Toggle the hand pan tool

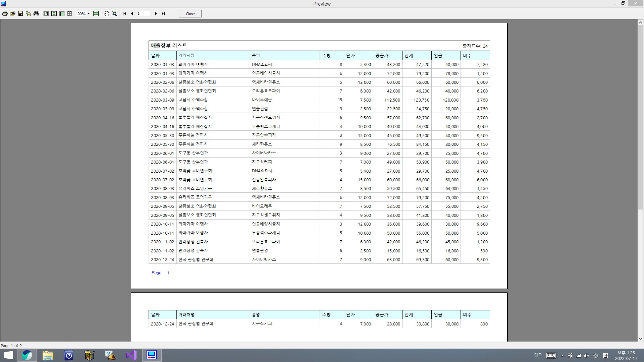[106, 14]
